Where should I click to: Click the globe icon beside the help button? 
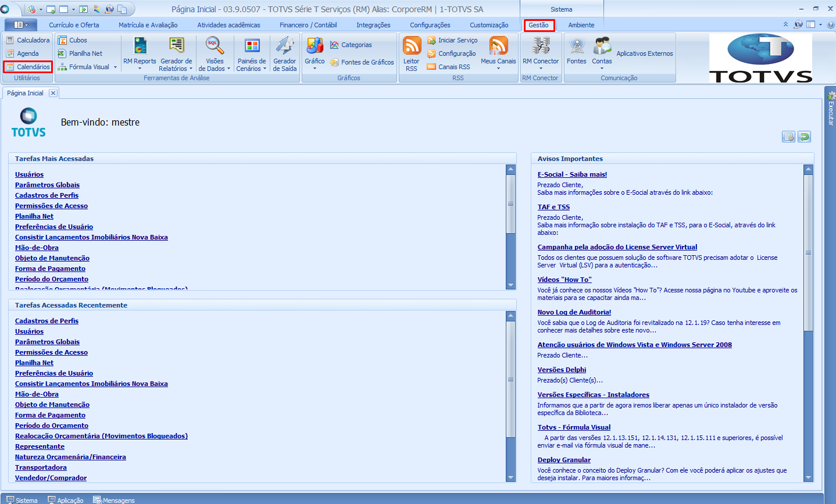(x=798, y=24)
